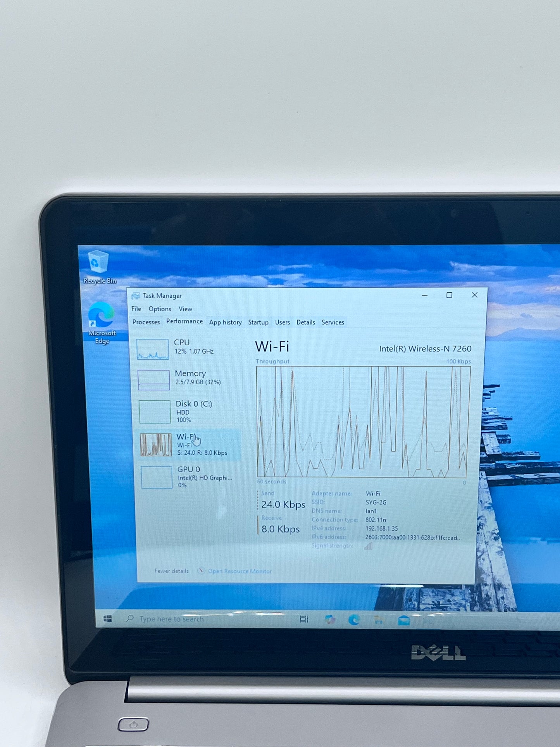
Task: Select the Disk 0 (C:) mini graph
Action: 155,412
